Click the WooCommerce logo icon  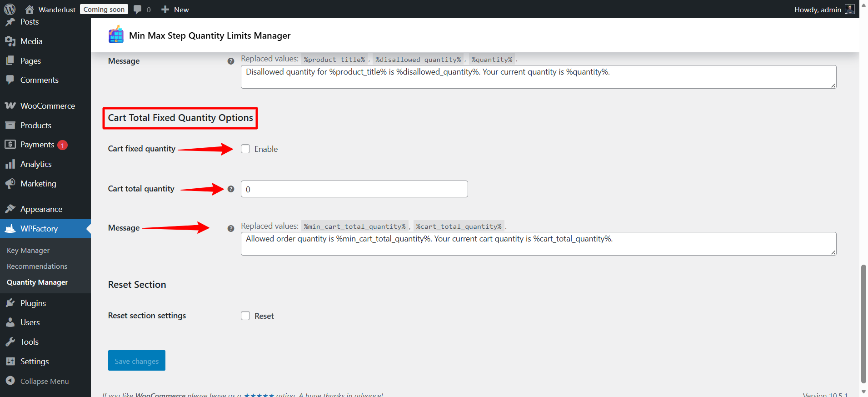point(10,106)
